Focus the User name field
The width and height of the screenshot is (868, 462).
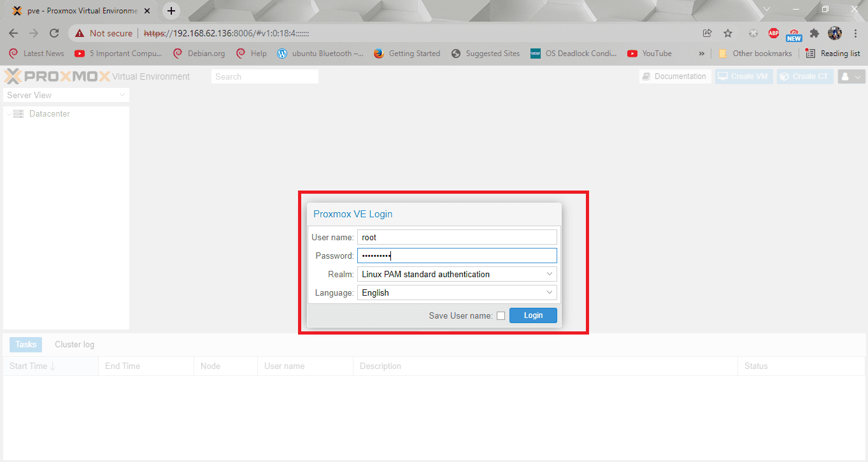coord(457,237)
